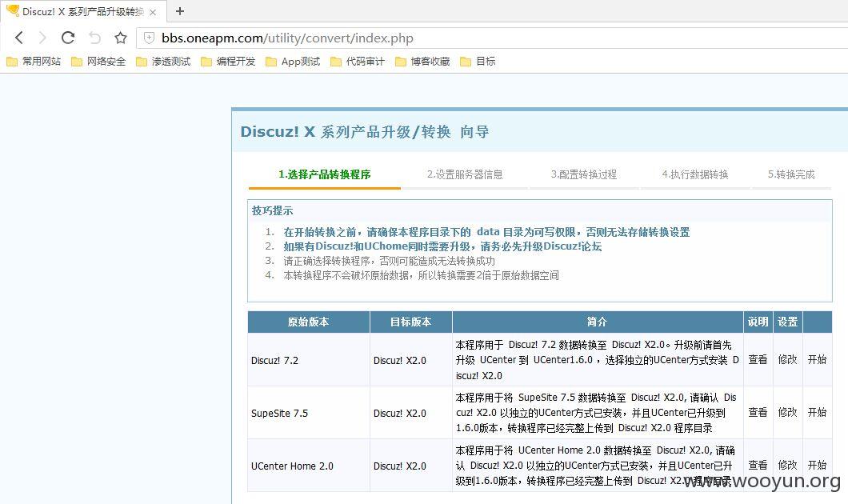
Task: Open the 网络安全 bookmarks folder
Action: [x=98, y=62]
